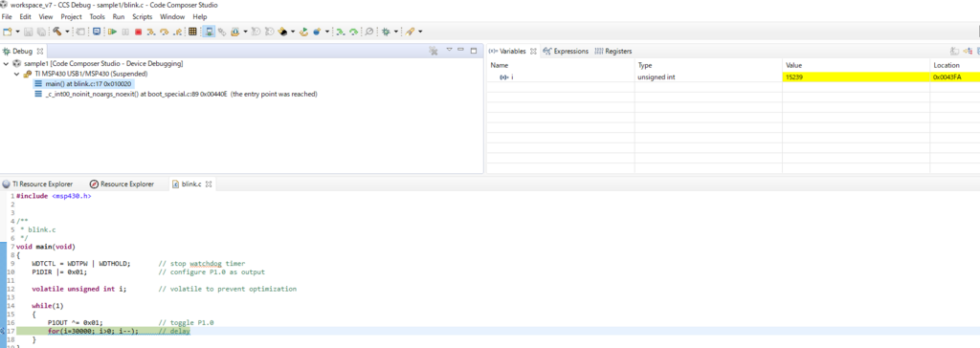980x348 pixels.
Task: Open the Search flashlight dropdown arrow
Action: coord(420,32)
